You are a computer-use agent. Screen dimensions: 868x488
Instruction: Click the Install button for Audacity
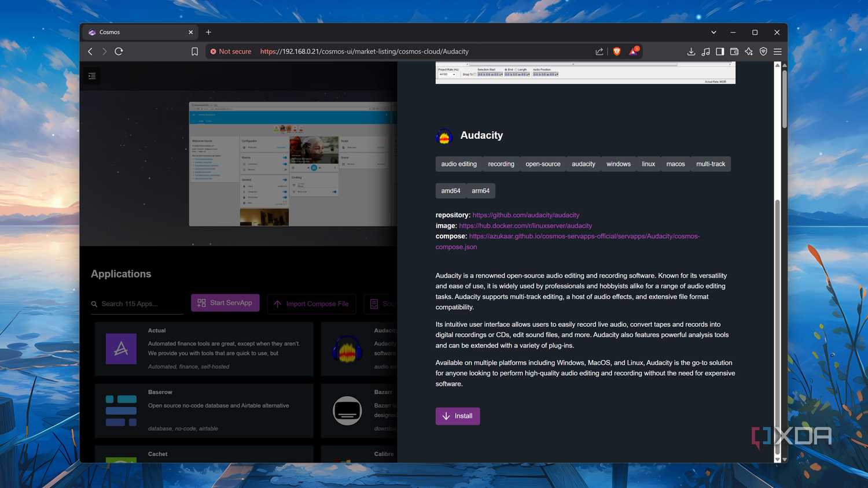coord(458,416)
